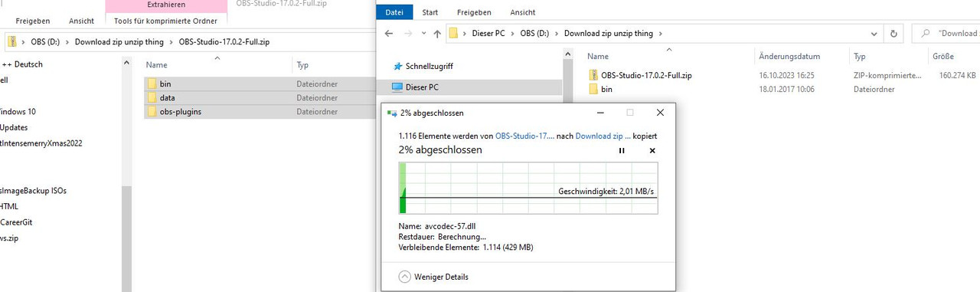Open Freigeben tab in left window
Viewport: 980px width, 292px height.
(x=33, y=21)
